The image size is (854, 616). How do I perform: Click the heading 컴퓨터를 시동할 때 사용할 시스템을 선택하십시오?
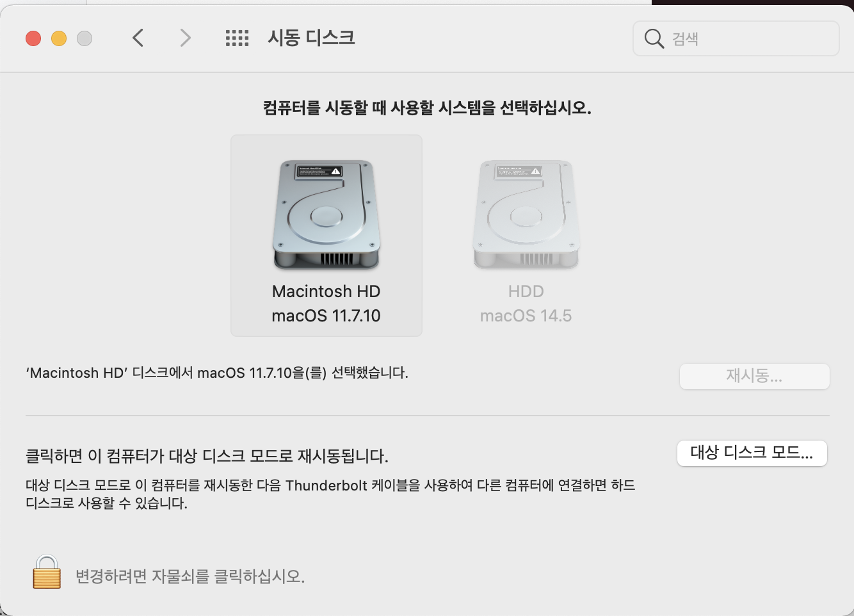(x=427, y=108)
